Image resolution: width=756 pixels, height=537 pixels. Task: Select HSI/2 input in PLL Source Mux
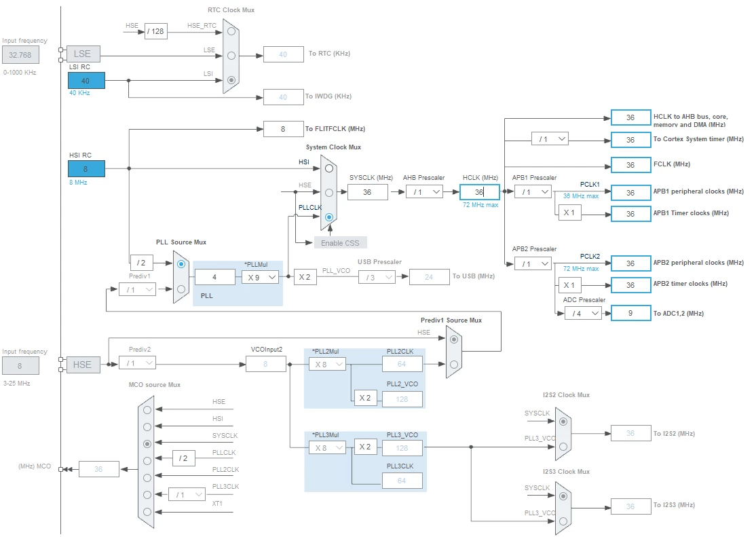(181, 264)
